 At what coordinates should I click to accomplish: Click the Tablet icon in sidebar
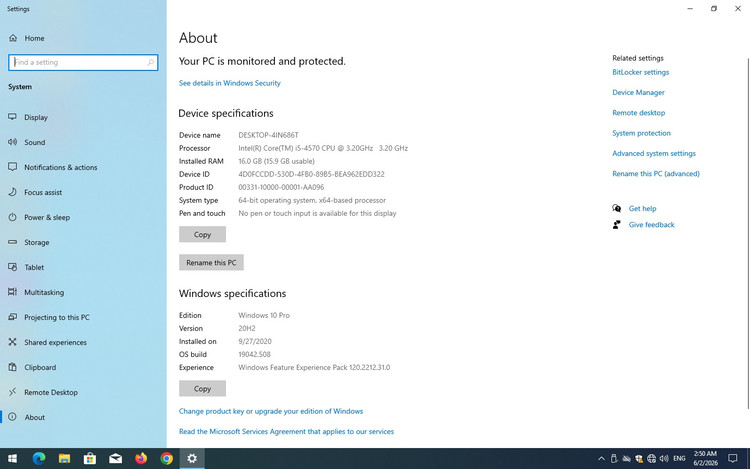click(12, 267)
